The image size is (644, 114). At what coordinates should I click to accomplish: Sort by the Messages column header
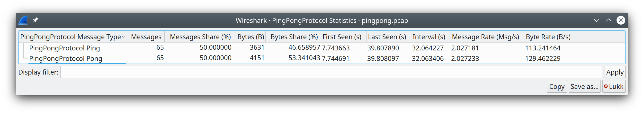click(x=146, y=37)
